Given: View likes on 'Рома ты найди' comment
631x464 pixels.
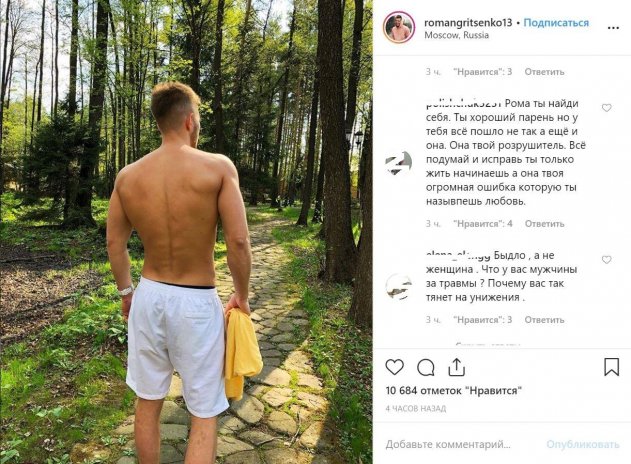Looking at the screenshot, I should click(482, 224).
